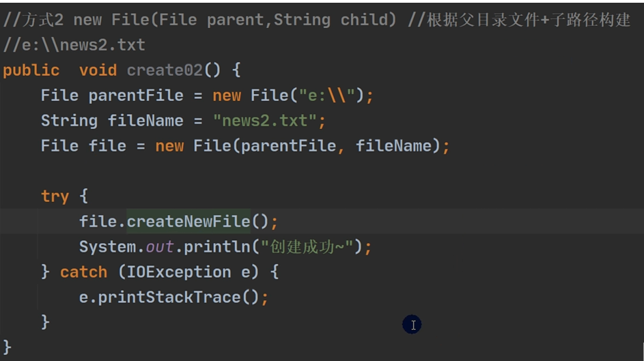
Task: Click the catch keyword
Action: tap(84, 272)
